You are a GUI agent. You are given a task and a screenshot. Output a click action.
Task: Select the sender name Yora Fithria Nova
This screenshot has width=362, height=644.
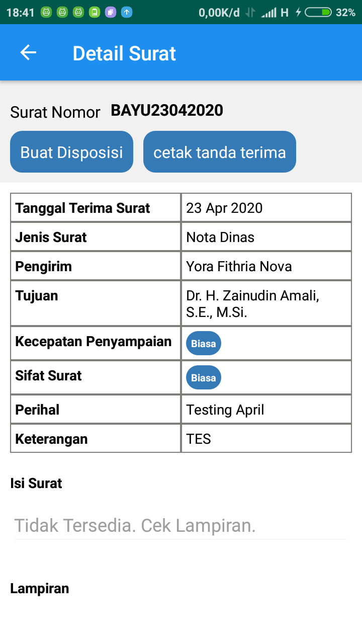239,266
